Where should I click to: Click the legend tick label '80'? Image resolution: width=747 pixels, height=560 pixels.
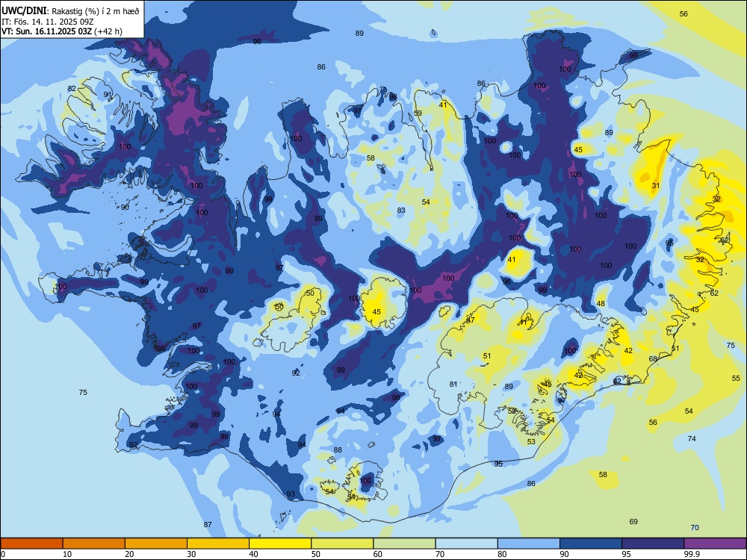click(x=502, y=554)
